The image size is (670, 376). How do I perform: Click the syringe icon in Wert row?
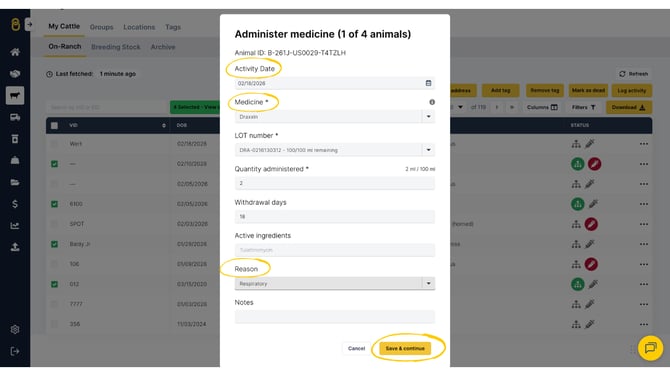(590, 144)
